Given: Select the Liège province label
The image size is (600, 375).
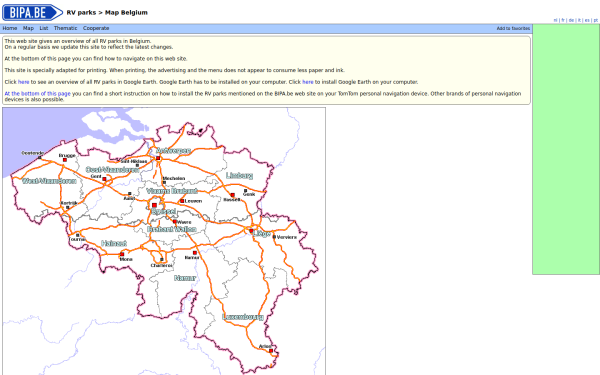Looking at the screenshot, I should point(262,234).
